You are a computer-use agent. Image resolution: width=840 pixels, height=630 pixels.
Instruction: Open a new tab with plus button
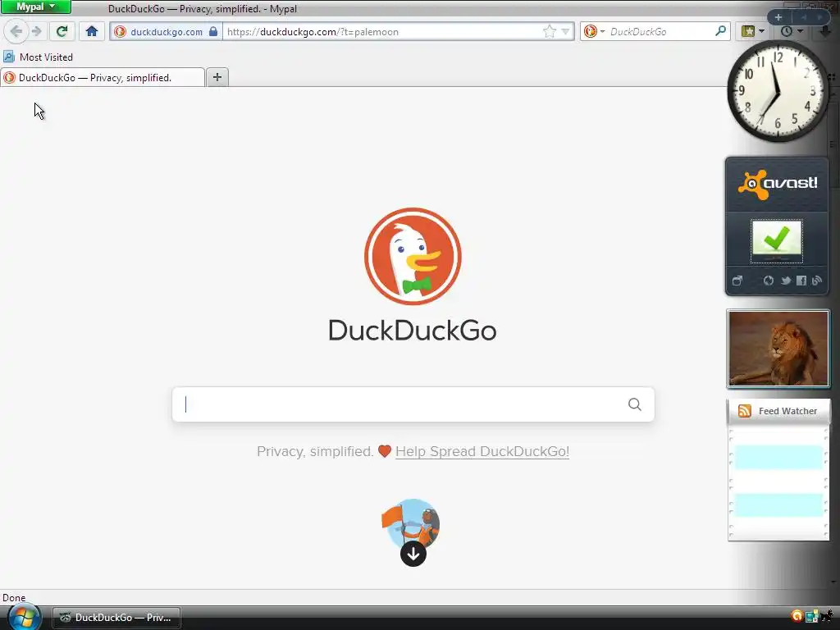217,77
